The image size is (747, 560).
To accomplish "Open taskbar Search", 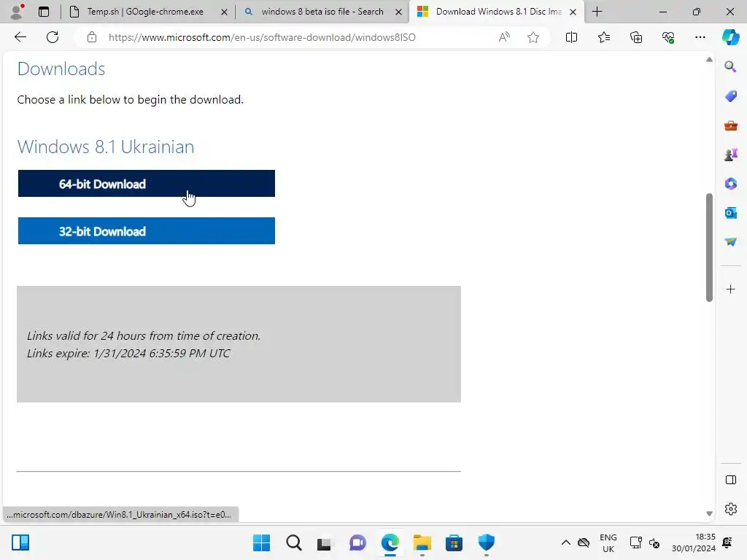I will (x=294, y=542).
